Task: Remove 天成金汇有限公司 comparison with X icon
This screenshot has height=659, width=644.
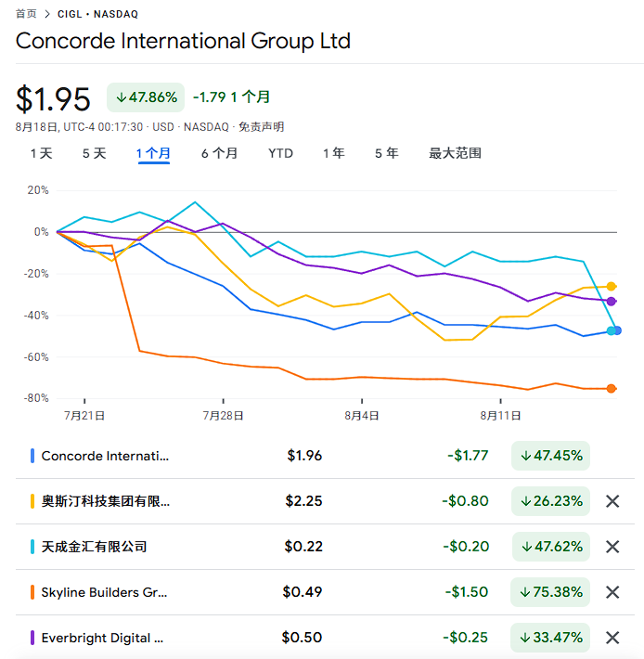Action: pyautogui.click(x=612, y=547)
